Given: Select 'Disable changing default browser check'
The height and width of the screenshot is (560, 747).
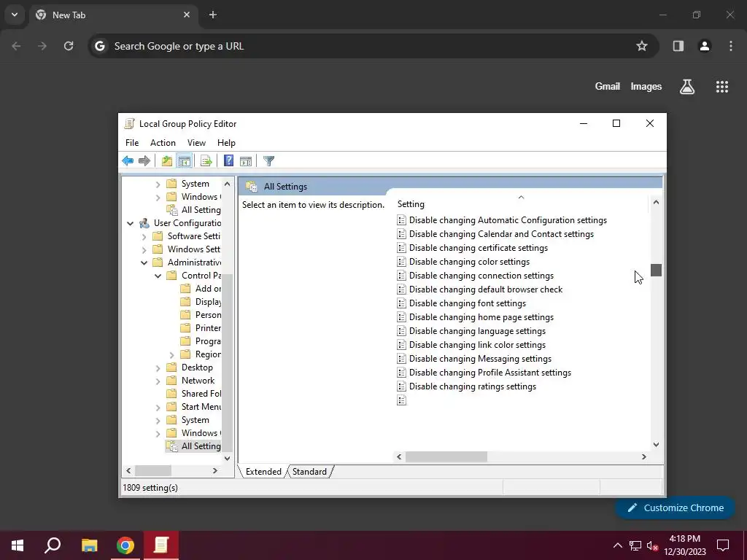Looking at the screenshot, I should (485, 289).
